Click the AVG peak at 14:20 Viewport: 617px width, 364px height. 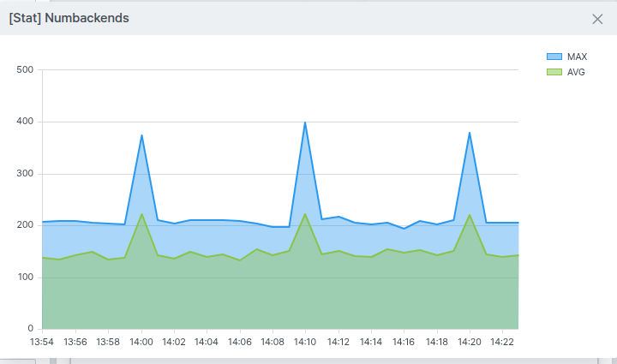pyautogui.click(x=470, y=215)
